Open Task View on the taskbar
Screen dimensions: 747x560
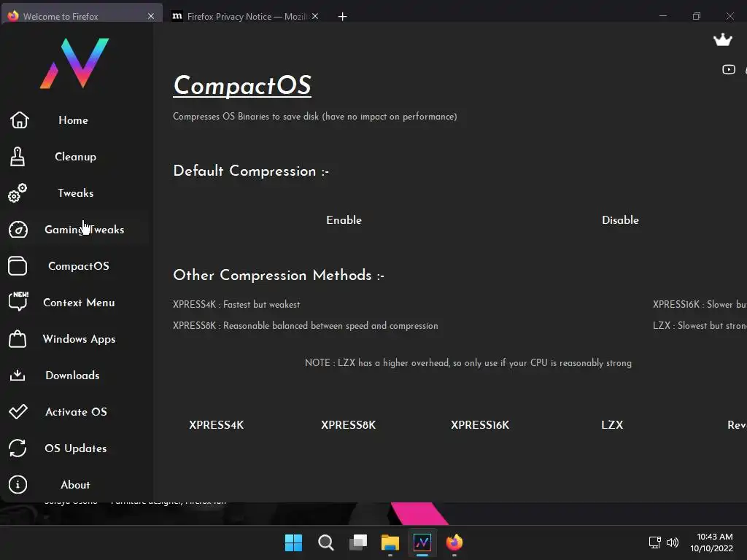[x=358, y=542]
